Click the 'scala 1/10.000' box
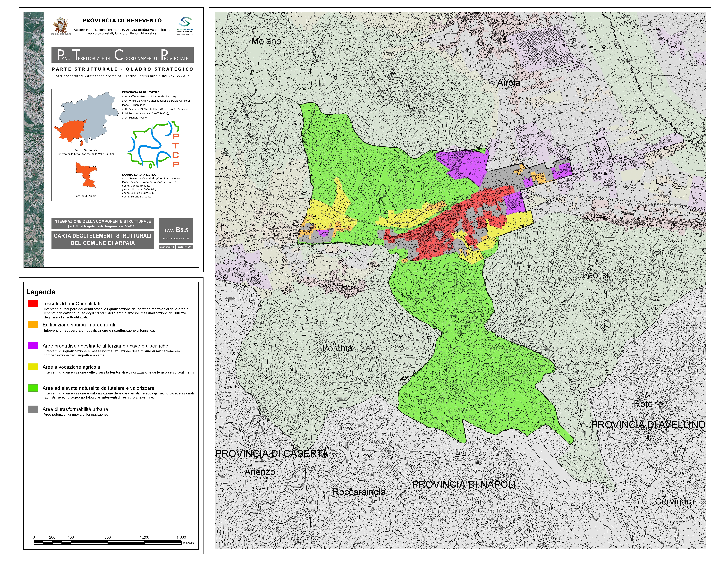This screenshot has width=728, height=562. (x=185, y=247)
